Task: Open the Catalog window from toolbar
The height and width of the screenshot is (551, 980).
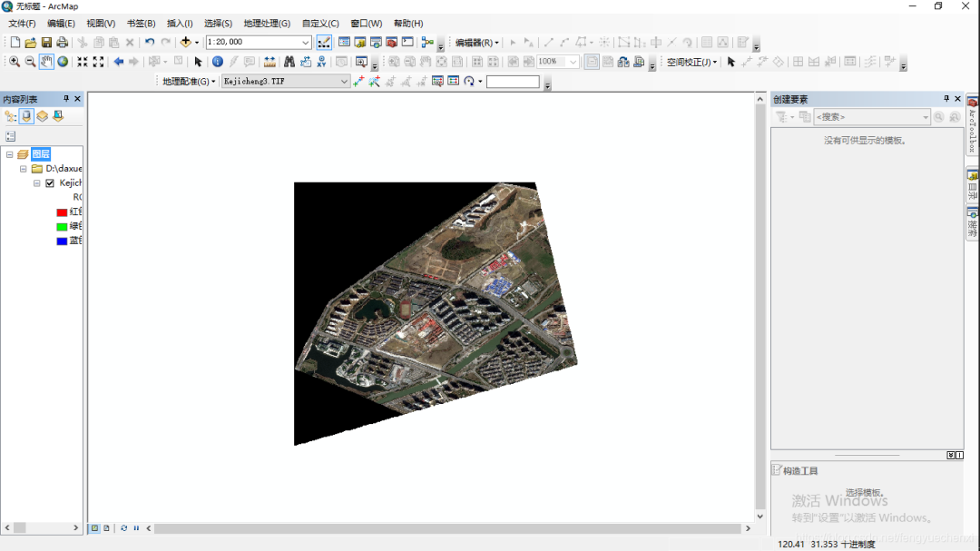Action: 360,43
